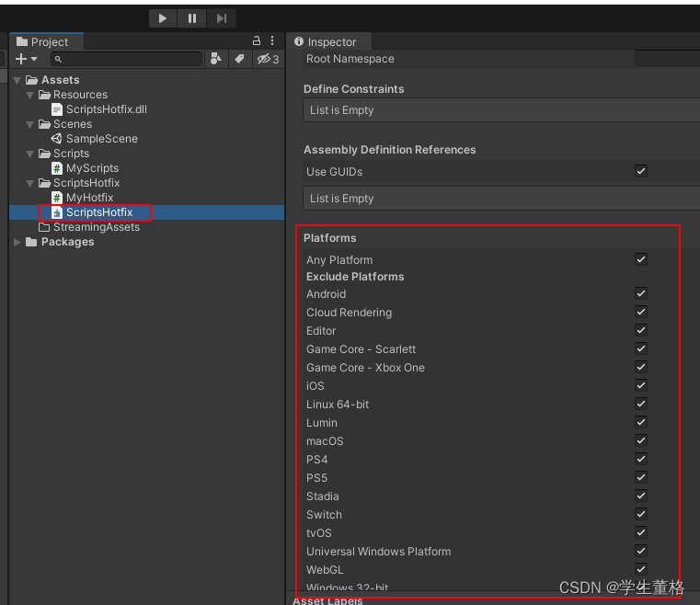
Task: Click the ScriptsHotfix asmdef puzzle icon
Action: coord(57,212)
